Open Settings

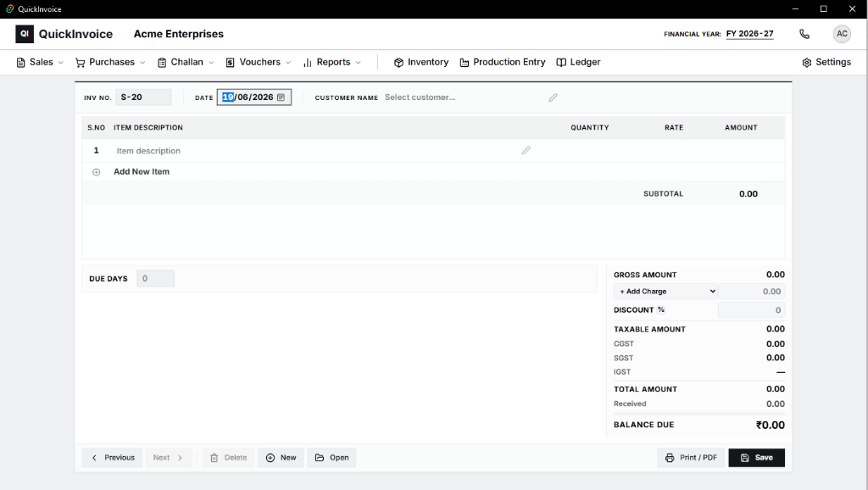click(826, 63)
